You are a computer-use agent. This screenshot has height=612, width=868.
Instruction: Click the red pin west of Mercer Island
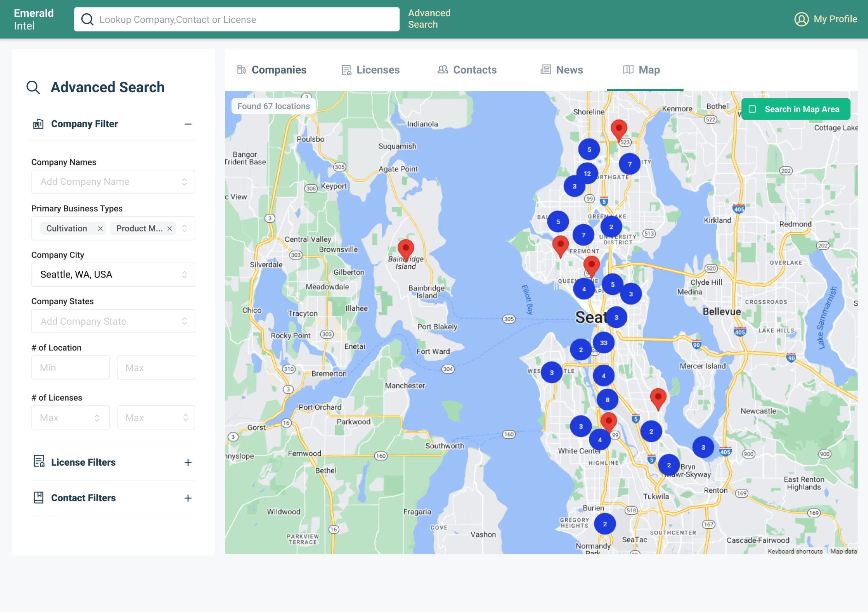click(x=658, y=399)
